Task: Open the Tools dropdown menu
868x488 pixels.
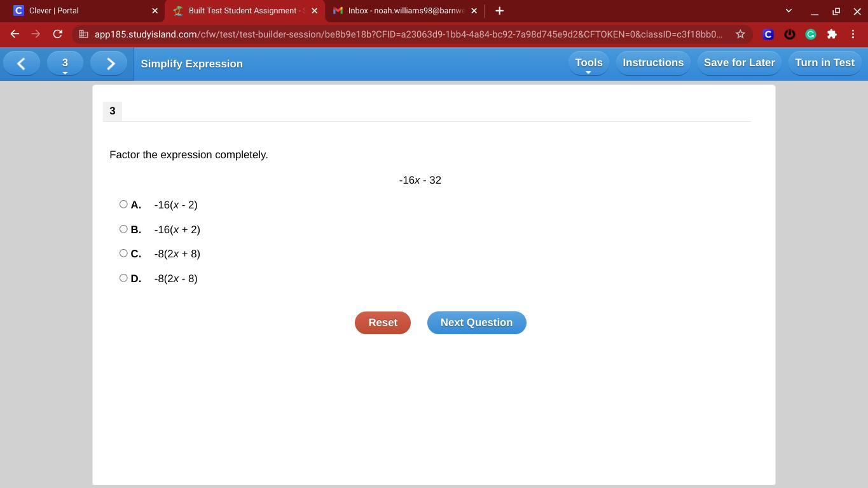Action: click(588, 63)
